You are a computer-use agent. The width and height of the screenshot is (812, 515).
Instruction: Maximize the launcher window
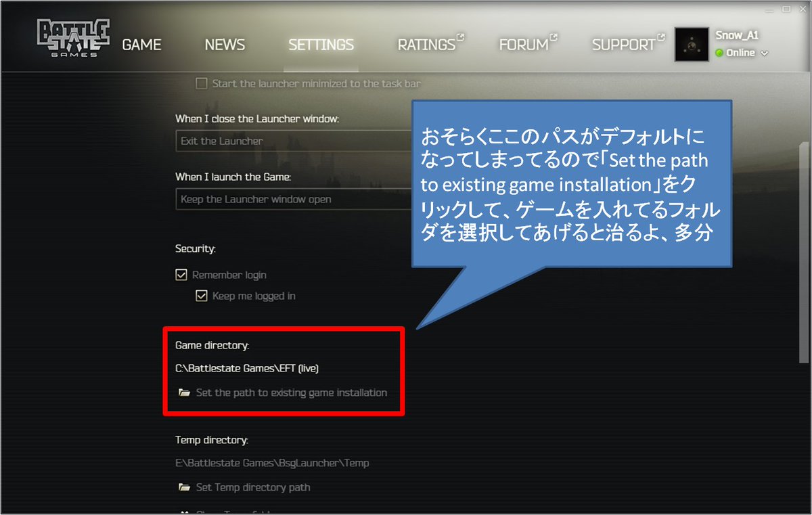[x=786, y=9]
